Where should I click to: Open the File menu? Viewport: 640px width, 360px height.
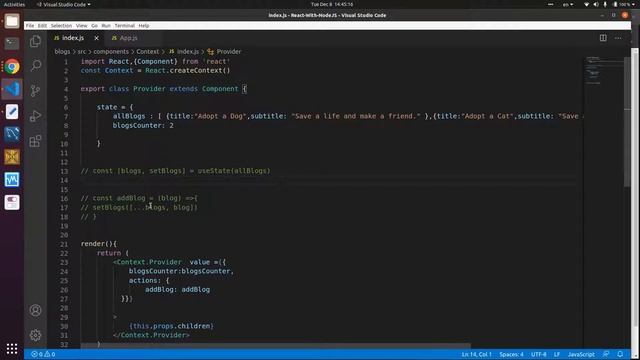pos(30,25)
